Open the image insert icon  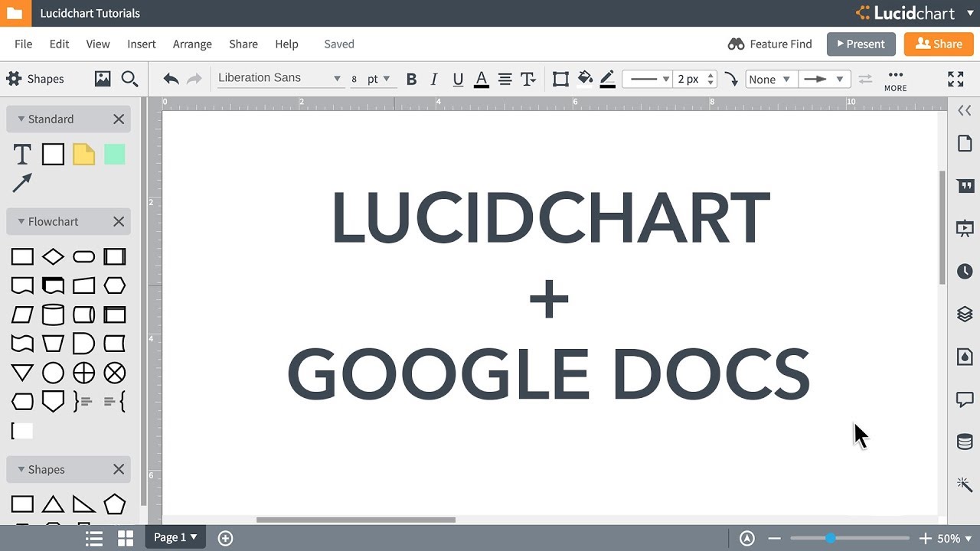pyautogui.click(x=103, y=79)
